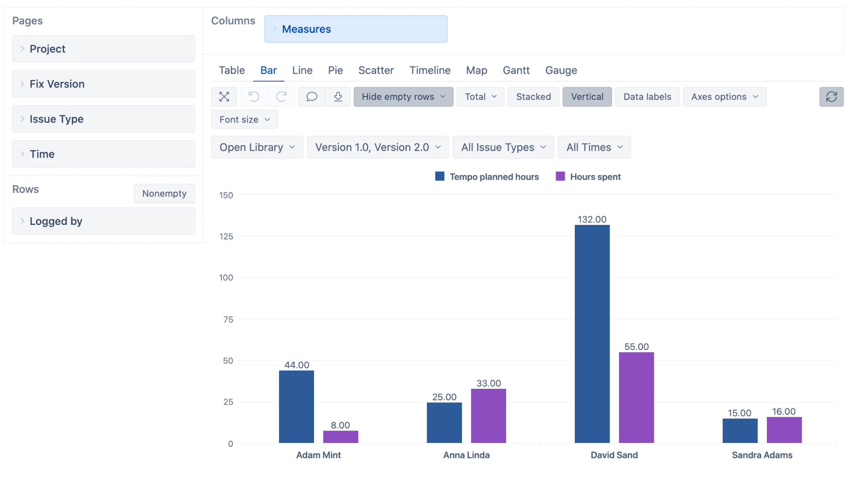Export the chart using download icon

338,96
